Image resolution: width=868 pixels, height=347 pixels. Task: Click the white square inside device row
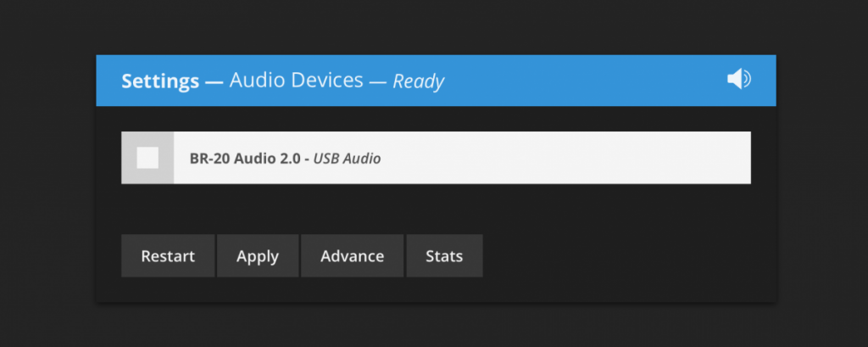tap(147, 158)
